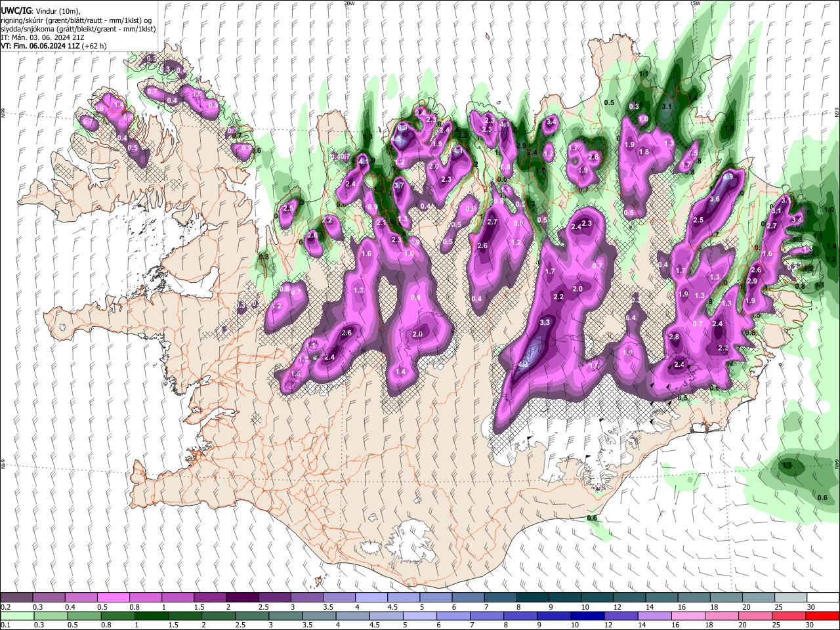Pick the snow scale swatch starting at 3

[x=306, y=598]
